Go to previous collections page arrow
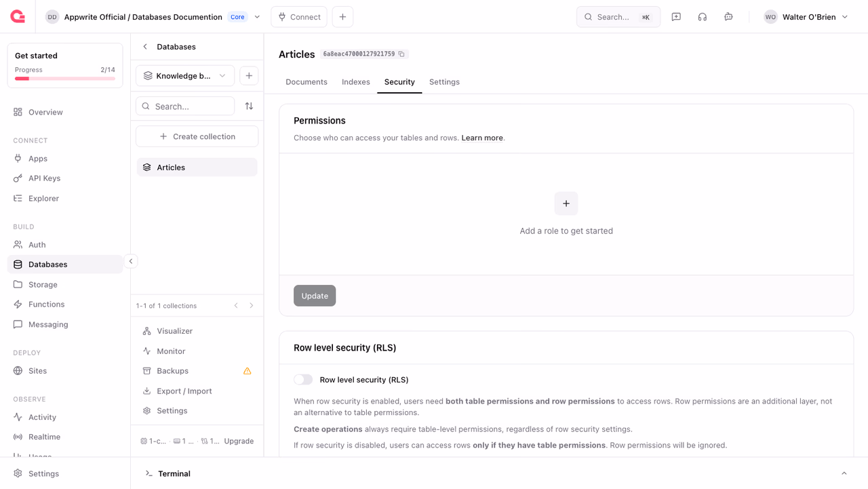 pos(236,306)
